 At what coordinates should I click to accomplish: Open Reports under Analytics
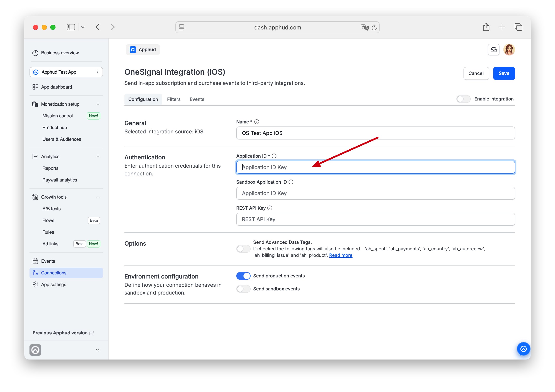pos(50,168)
